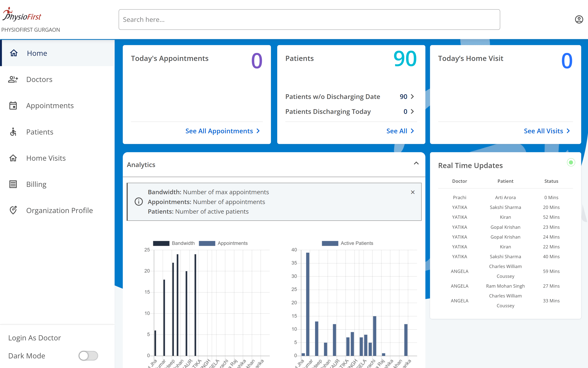
Task: Click Login As Doctor
Action: click(35, 338)
